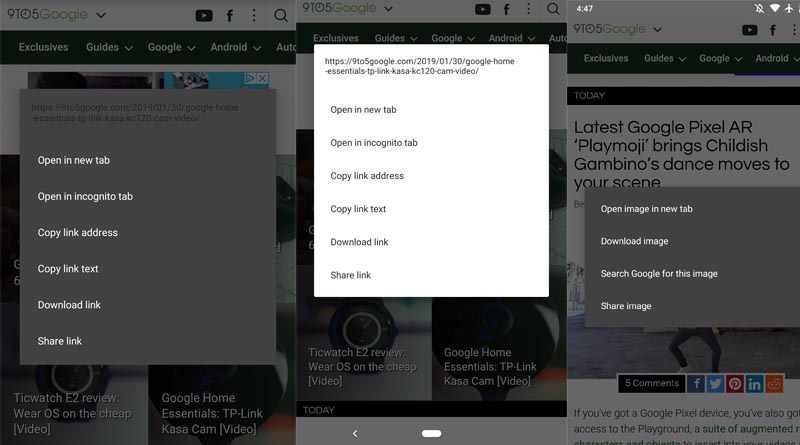Tap home pill in middle screenshot nav bar
Viewport: 800px width, 445px height.
click(432, 433)
